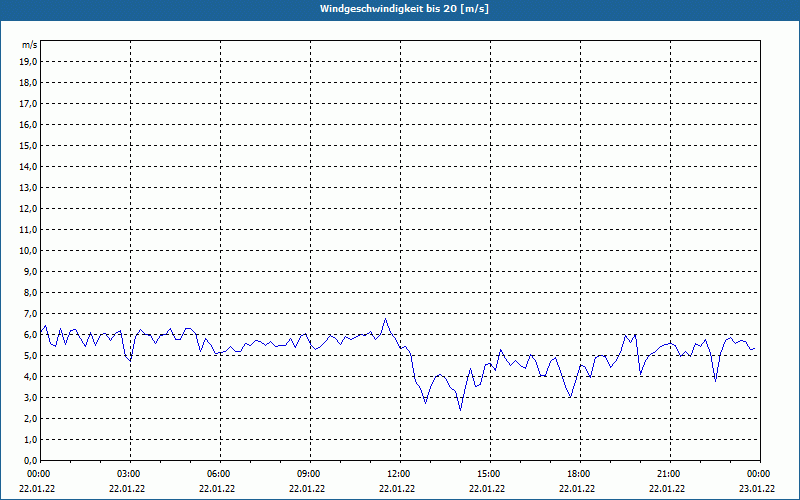This screenshot has width=800, height=500.
Task: Select the "22.01.22" date under 15:00
Action: [487, 489]
